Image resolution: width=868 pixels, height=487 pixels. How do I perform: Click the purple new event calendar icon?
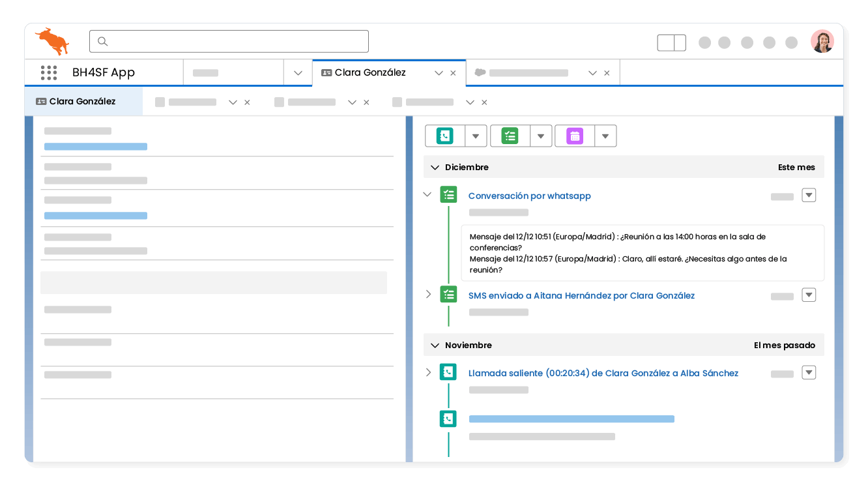point(574,136)
